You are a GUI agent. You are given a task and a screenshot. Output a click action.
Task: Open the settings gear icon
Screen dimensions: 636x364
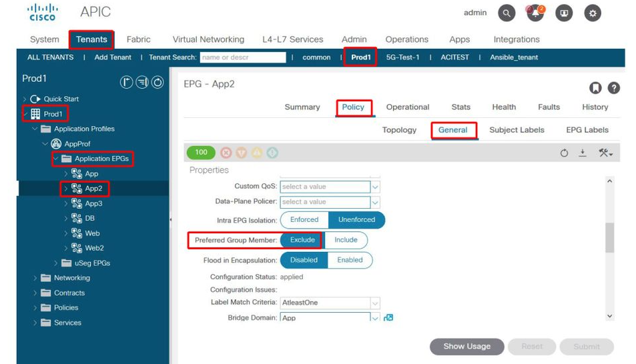tap(593, 13)
